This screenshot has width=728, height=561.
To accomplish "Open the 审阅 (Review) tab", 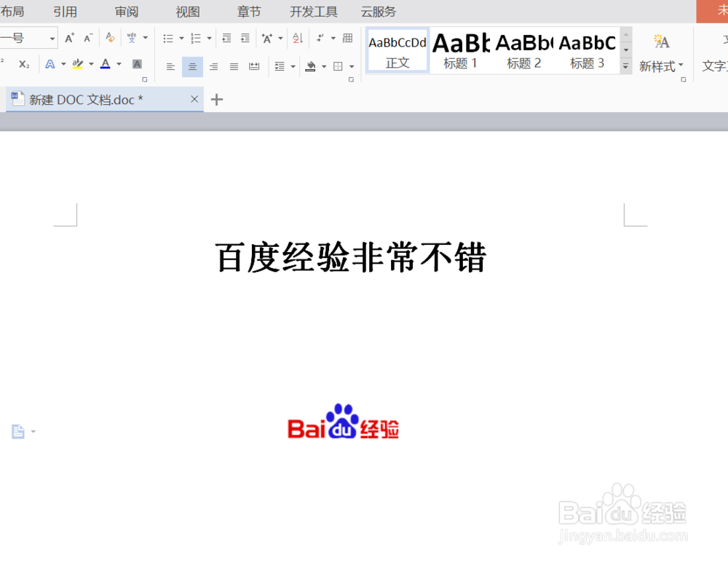I will pyautogui.click(x=126, y=12).
